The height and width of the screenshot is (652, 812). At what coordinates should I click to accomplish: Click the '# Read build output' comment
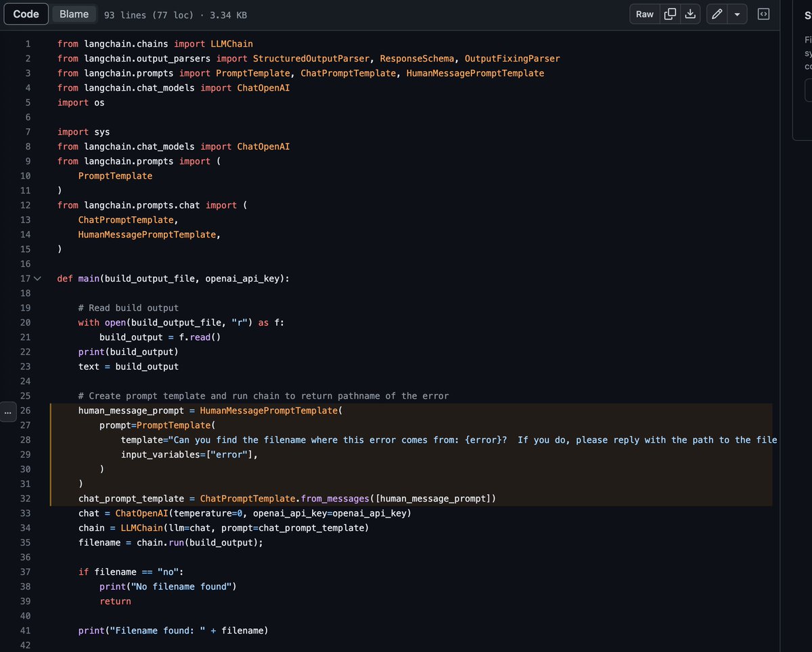point(129,308)
